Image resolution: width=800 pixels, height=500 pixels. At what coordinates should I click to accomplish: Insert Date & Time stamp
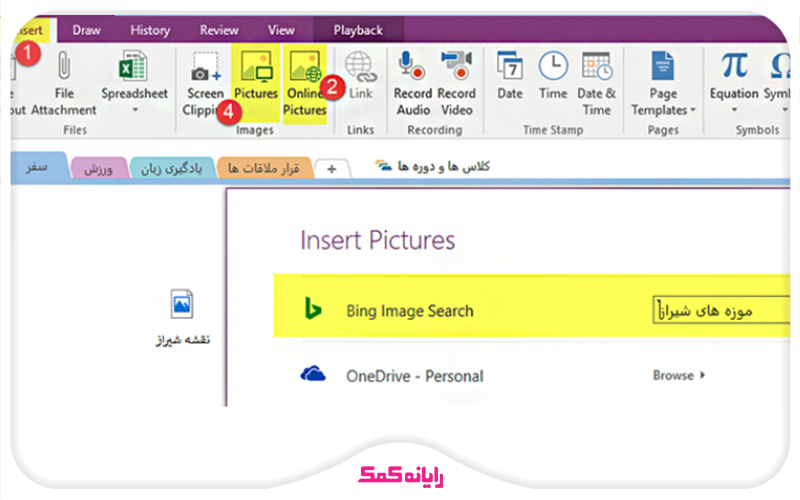[x=596, y=84]
